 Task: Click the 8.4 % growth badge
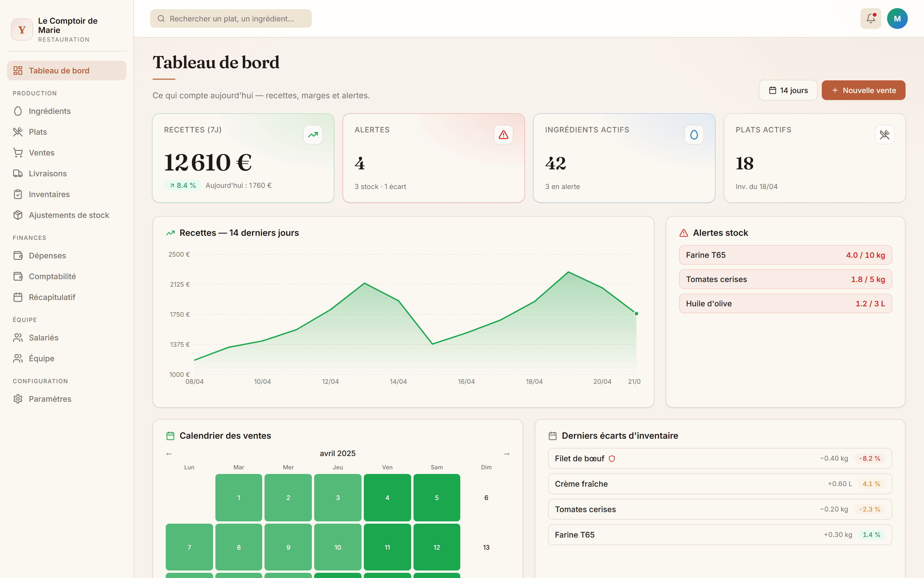[182, 186]
